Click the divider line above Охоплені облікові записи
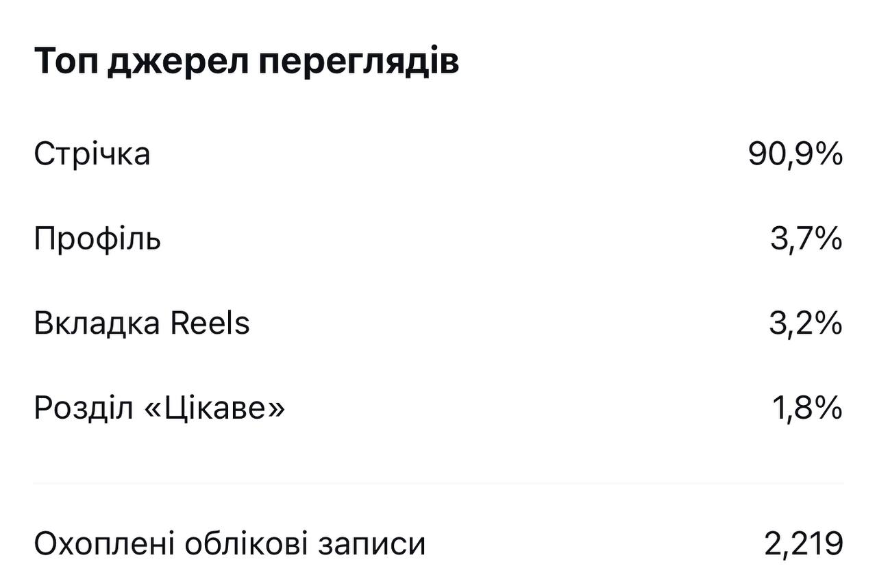The height and width of the screenshot is (588, 877). (x=438, y=483)
